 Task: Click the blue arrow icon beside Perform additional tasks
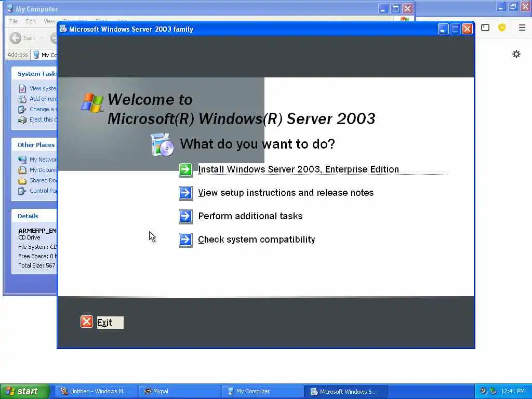point(185,217)
